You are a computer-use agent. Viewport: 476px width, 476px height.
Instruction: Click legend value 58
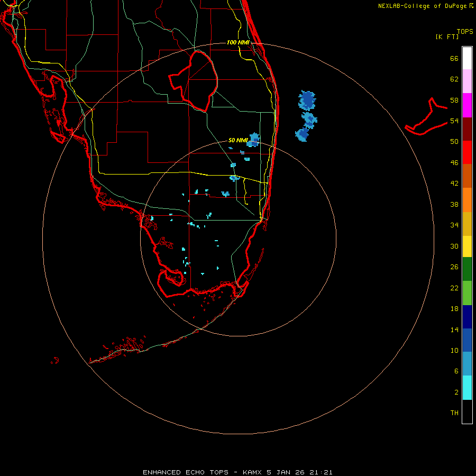pyautogui.click(x=454, y=100)
